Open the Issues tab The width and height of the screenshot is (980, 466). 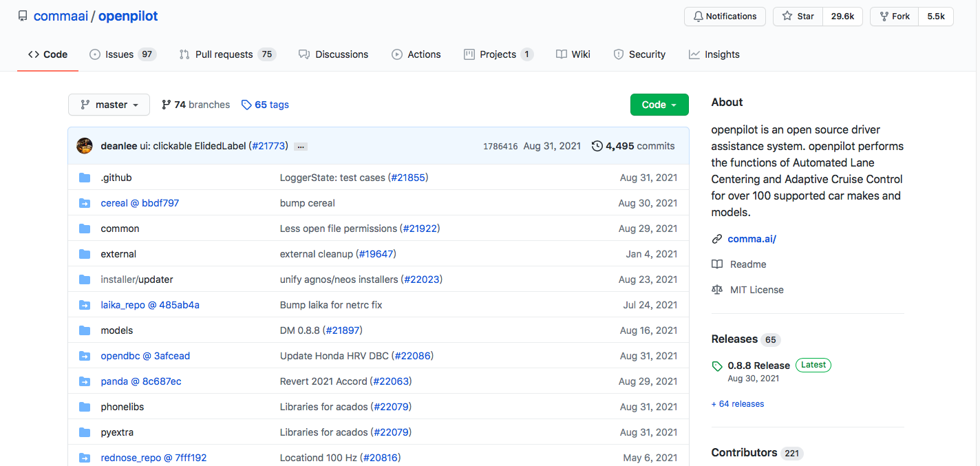pos(122,54)
